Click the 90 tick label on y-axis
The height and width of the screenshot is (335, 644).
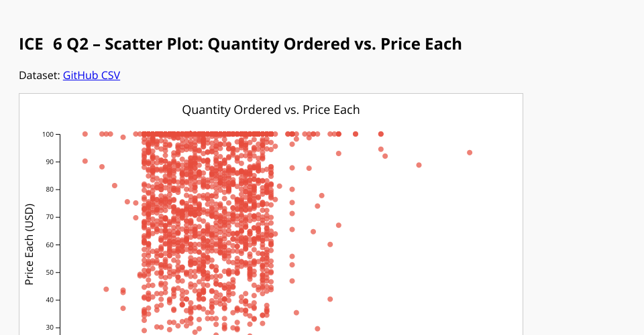click(x=49, y=161)
